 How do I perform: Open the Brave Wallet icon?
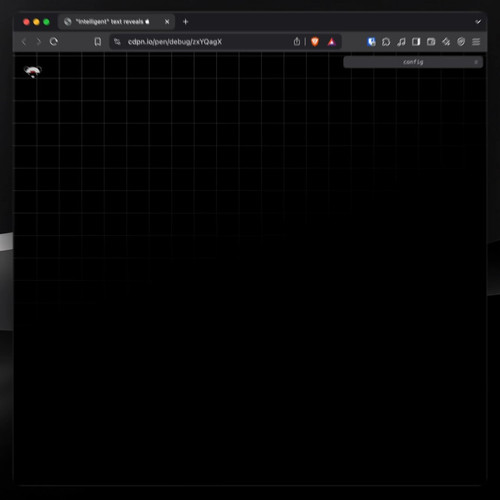click(x=431, y=42)
